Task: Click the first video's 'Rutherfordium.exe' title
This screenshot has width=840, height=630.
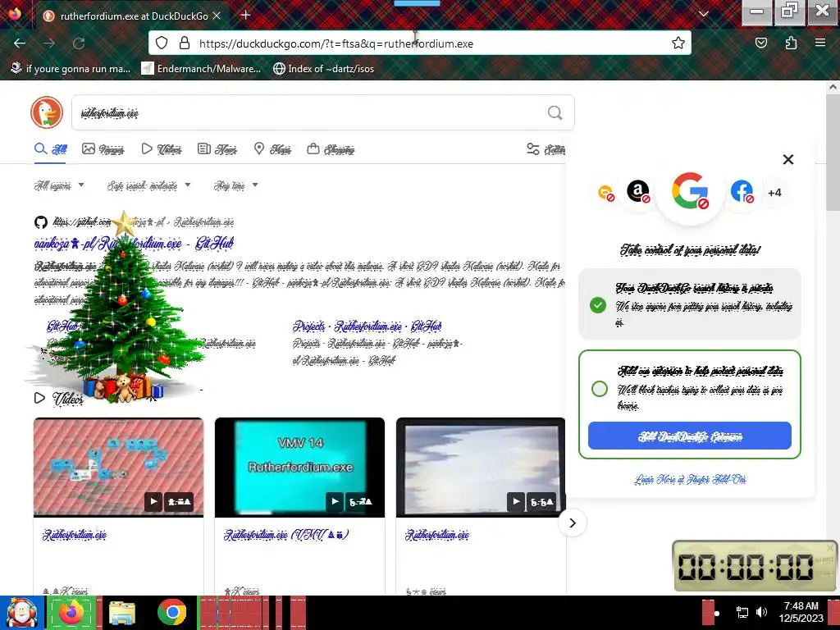Action: [x=75, y=535]
